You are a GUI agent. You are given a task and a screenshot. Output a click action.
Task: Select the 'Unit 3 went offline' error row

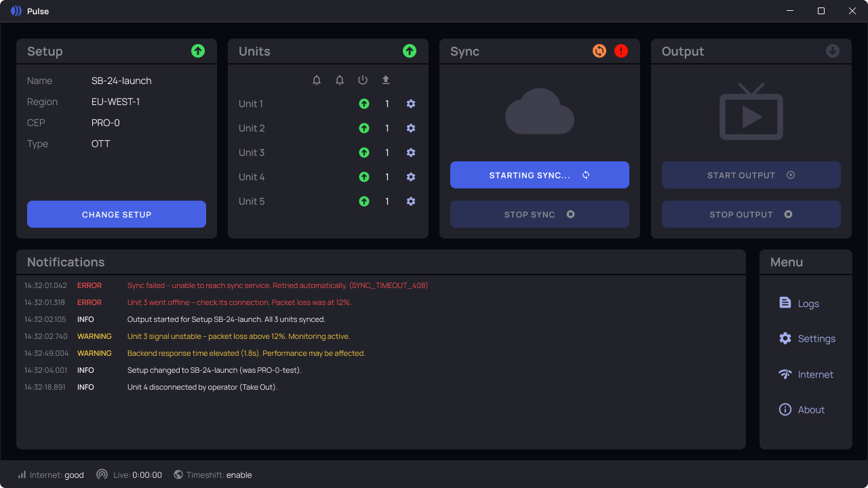pos(381,302)
